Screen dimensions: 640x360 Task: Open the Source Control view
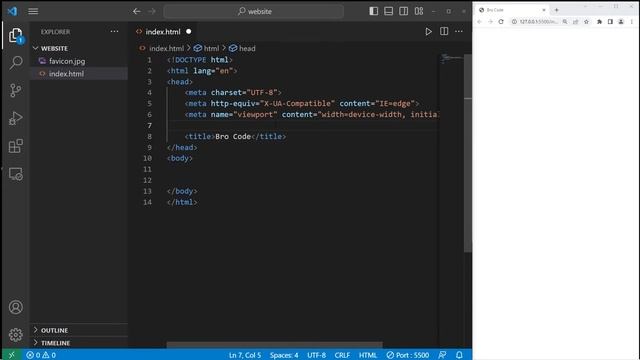[16, 90]
